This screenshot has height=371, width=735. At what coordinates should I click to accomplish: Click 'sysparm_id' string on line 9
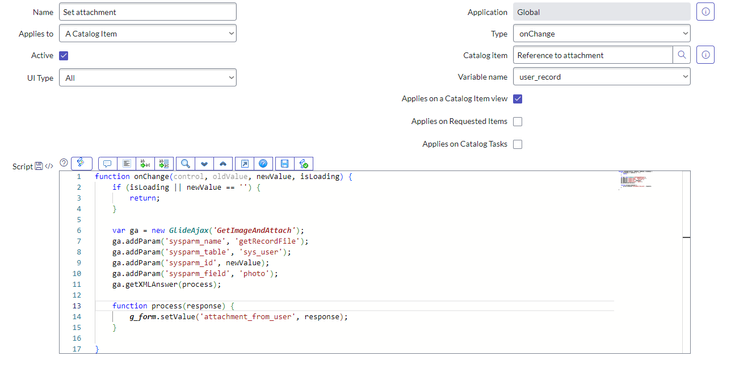tap(191, 263)
